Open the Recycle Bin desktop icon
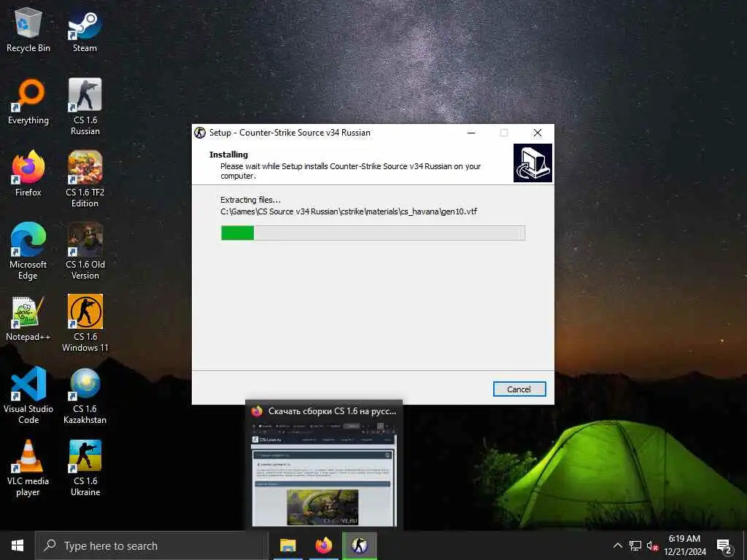 tap(28, 29)
